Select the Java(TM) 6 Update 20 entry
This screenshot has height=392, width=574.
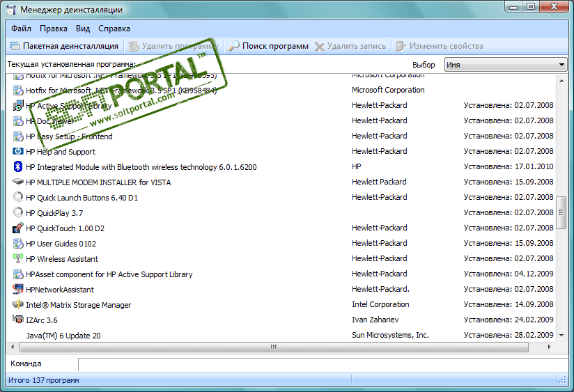click(x=63, y=336)
